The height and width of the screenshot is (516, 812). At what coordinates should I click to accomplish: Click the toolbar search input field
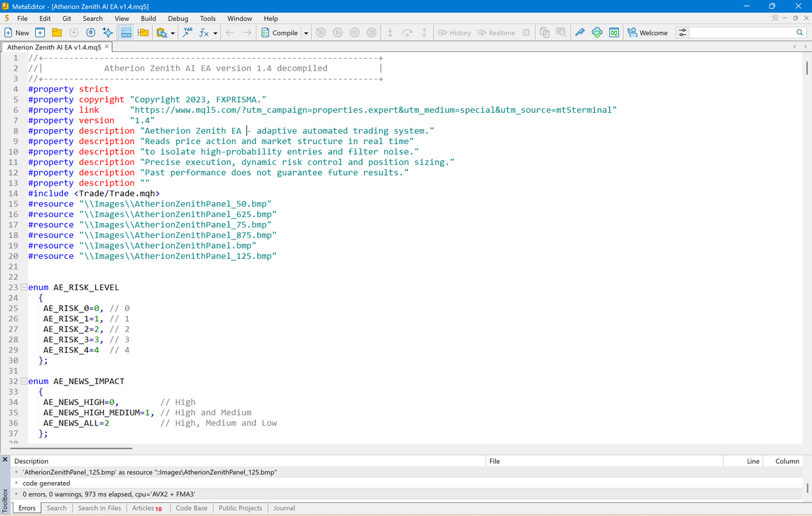741,32
